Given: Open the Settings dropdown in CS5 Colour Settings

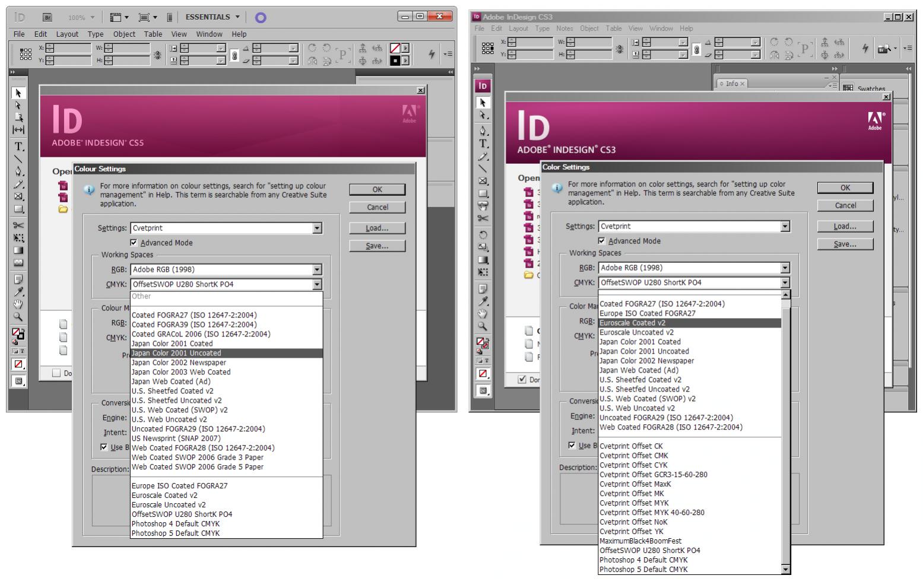Looking at the screenshot, I should click(318, 228).
